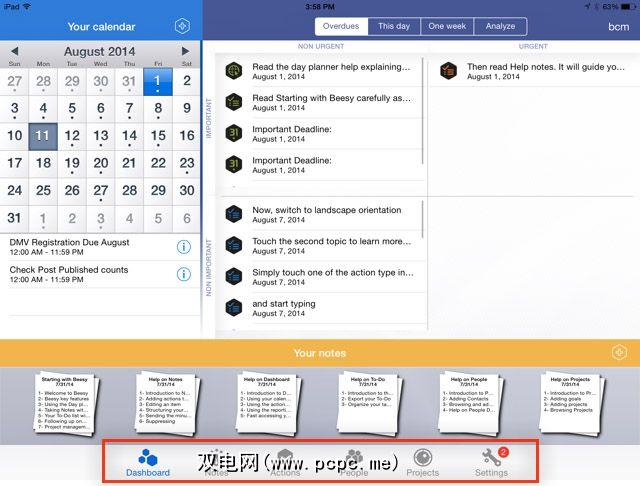Select August 9 in calendar

tap(187, 109)
